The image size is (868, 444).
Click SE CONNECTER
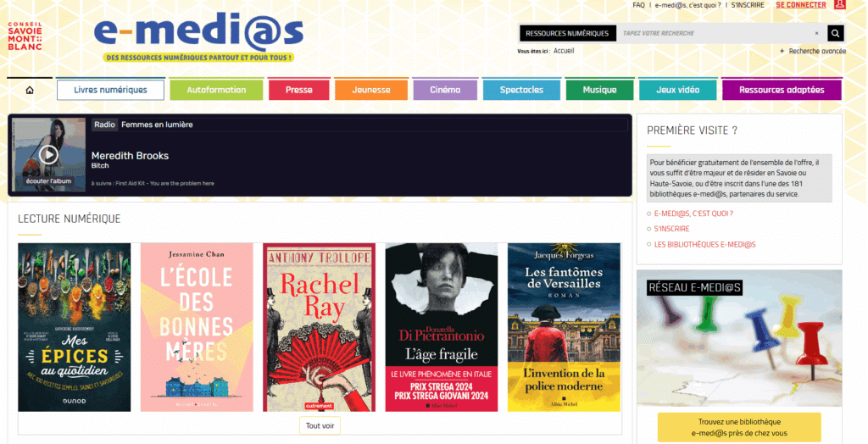[x=800, y=5]
